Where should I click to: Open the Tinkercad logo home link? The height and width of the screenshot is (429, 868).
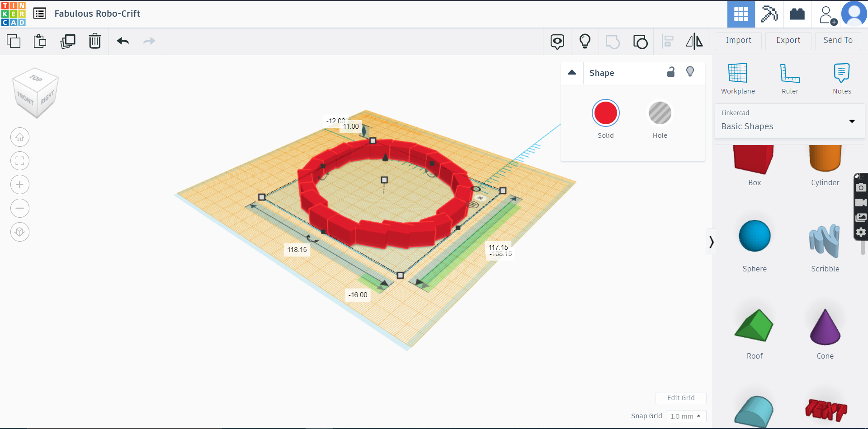(14, 14)
